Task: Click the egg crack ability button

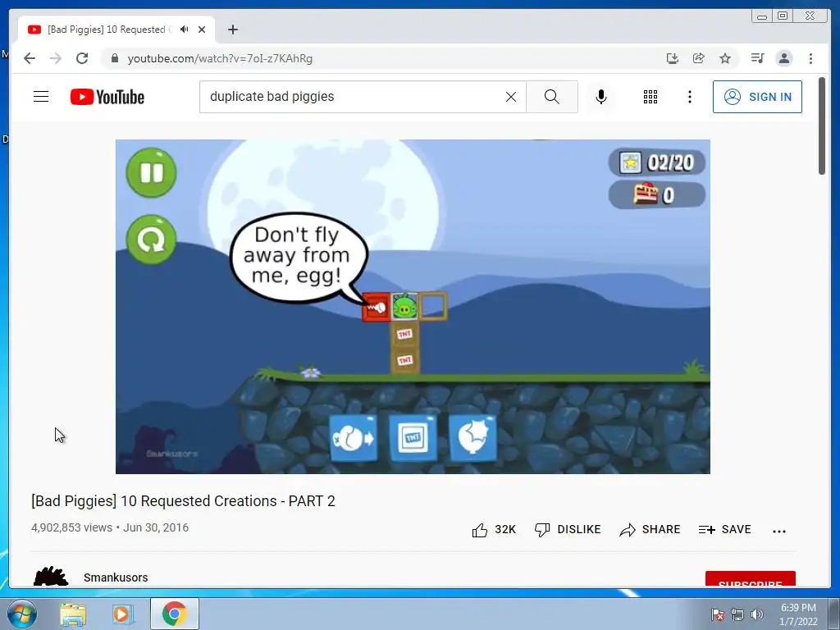Action: tap(472, 438)
